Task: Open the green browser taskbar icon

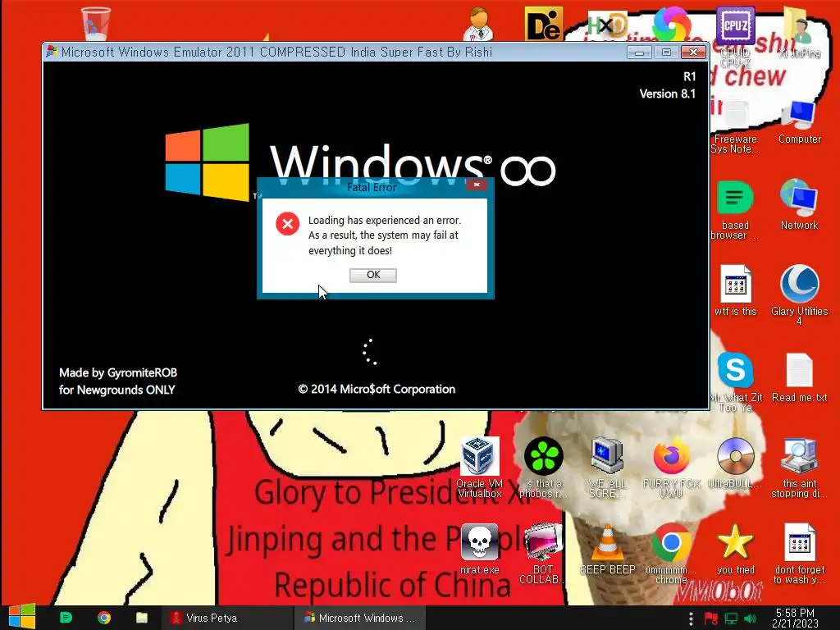Action: pyautogui.click(x=66, y=618)
